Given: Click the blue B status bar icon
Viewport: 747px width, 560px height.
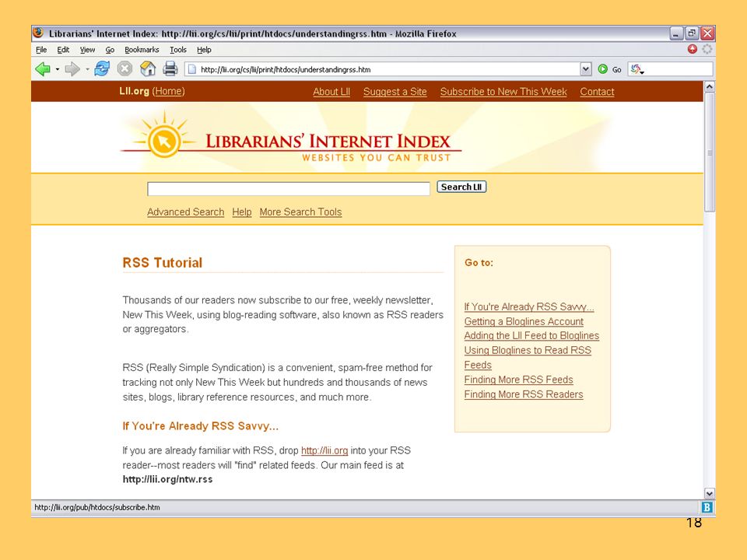Looking at the screenshot, I should coord(707,507).
